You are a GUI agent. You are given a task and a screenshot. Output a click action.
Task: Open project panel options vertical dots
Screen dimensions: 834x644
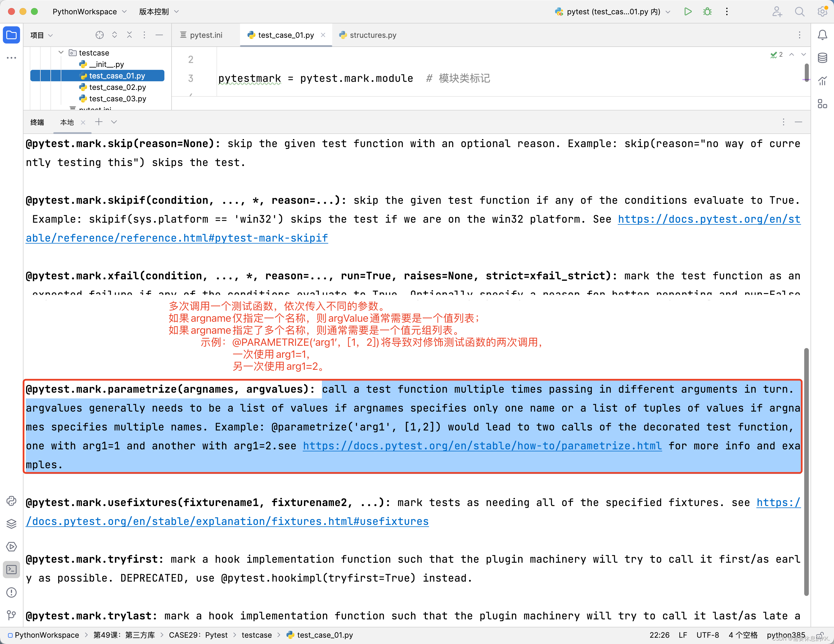144,35
